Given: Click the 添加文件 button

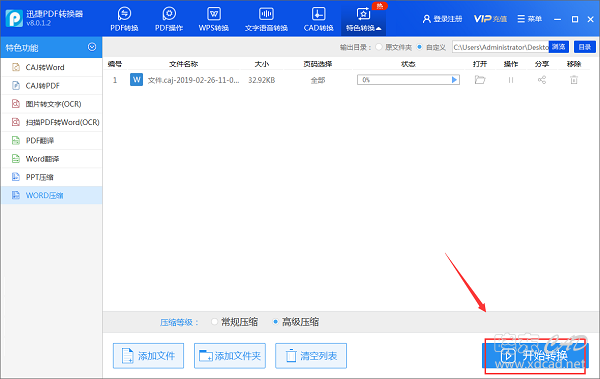Looking at the screenshot, I should [x=148, y=356].
